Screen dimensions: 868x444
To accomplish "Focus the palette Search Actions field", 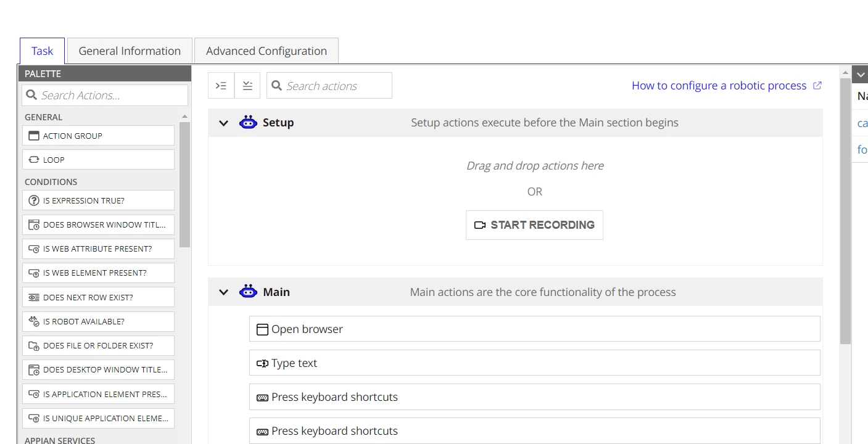I will 105,95.
